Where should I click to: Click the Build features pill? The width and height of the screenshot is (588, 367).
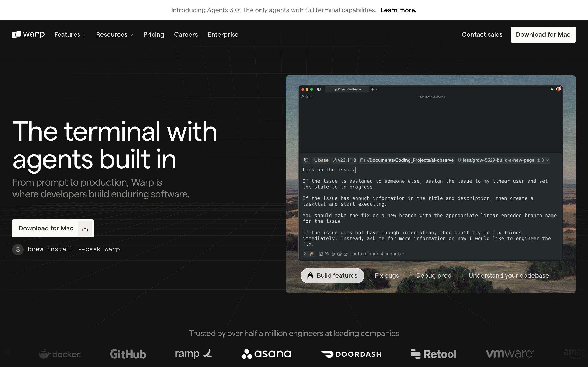[x=332, y=275]
